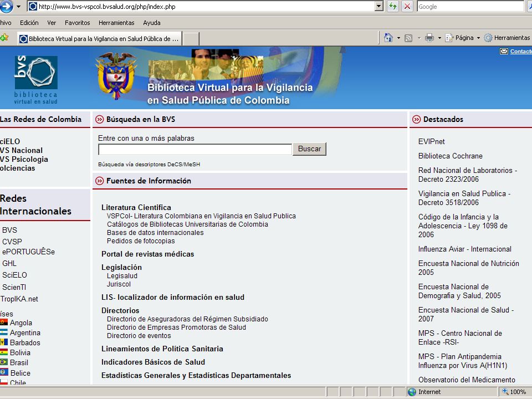532x399 pixels.
Task: Open VSPCol Literatura Colombiana link
Action: click(201, 216)
